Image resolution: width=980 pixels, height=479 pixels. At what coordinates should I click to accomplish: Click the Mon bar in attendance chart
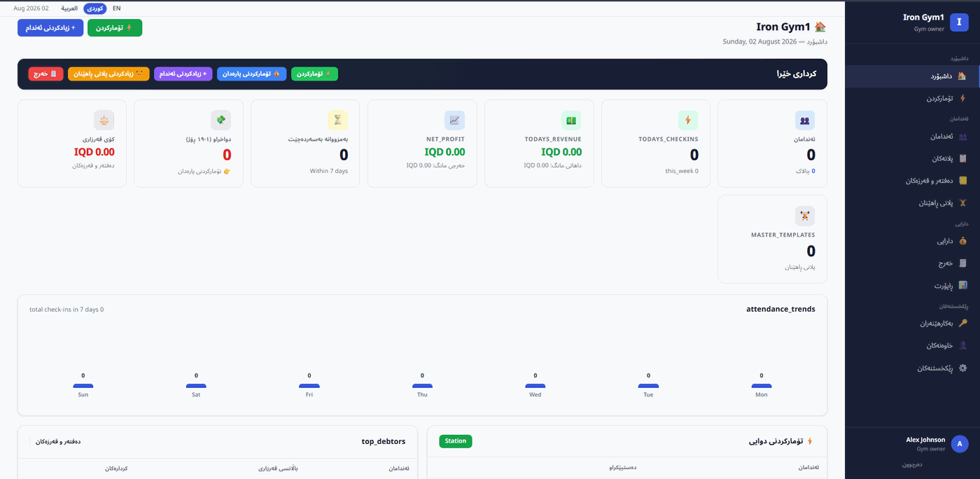(x=762, y=386)
